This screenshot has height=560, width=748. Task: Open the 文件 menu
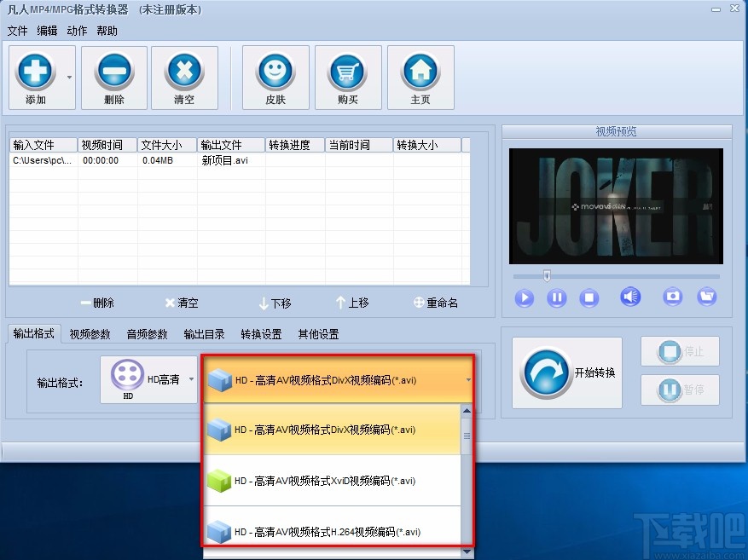[18, 30]
